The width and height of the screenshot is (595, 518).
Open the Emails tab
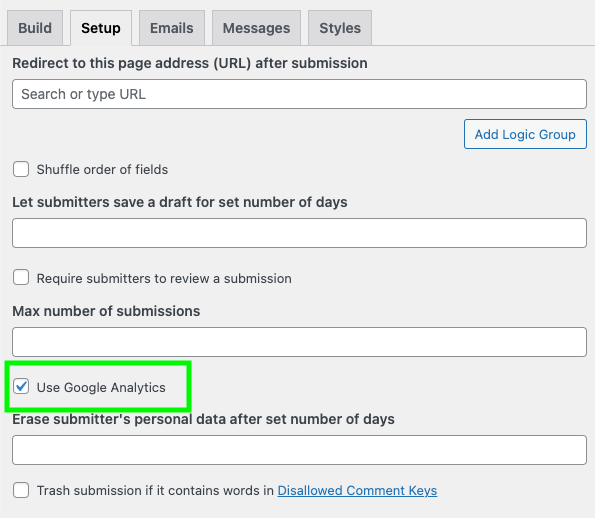pyautogui.click(x=172, y=28)
